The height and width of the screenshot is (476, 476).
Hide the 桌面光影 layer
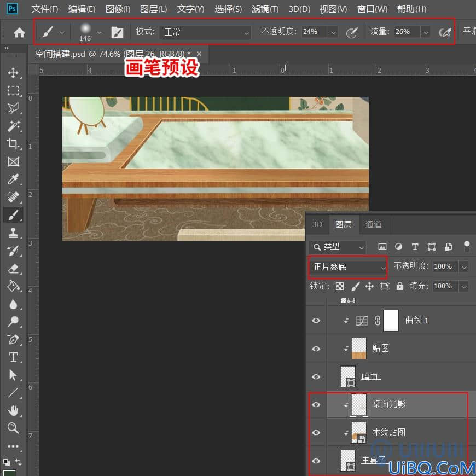pos(316,405)
